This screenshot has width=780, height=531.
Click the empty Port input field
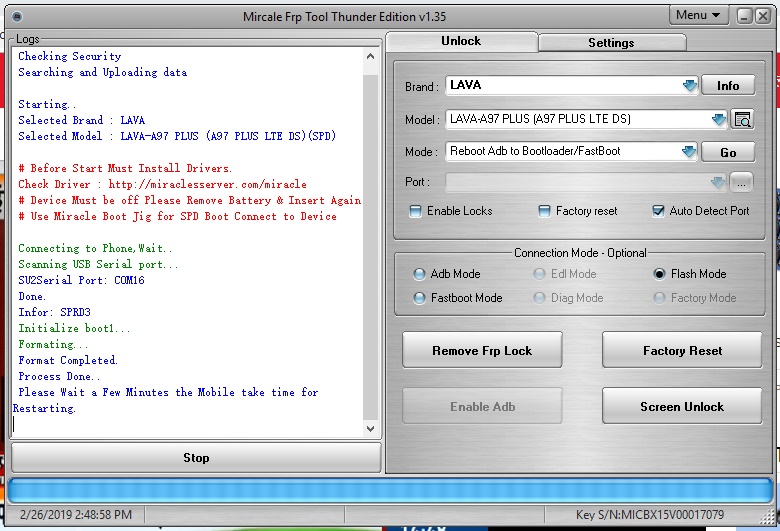585,183
